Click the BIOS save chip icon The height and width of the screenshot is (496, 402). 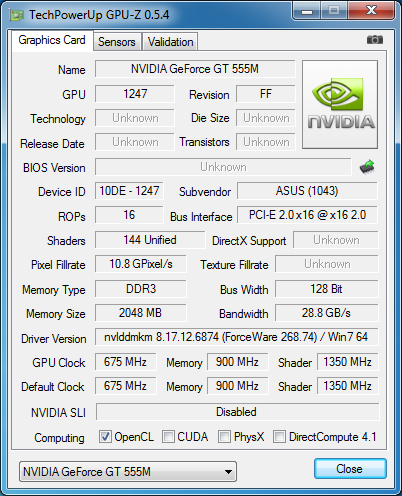click(x=367, y=167)
